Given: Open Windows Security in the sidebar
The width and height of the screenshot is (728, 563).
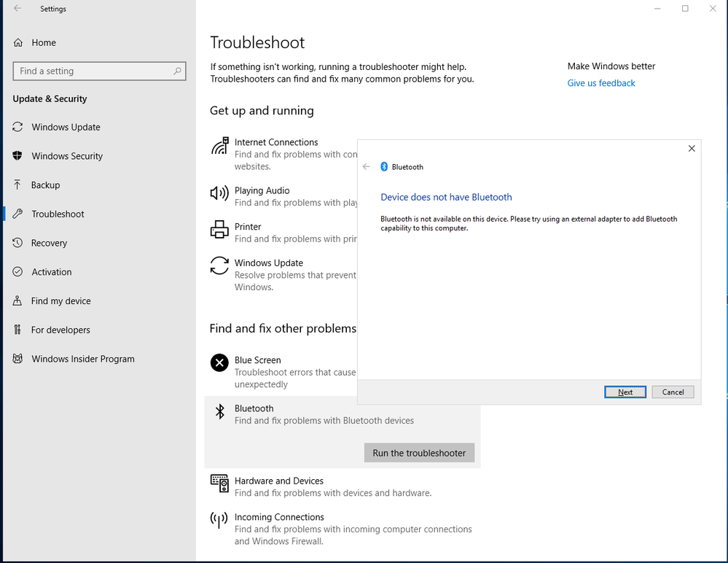Looking at the screenshot, I should 67,156.
